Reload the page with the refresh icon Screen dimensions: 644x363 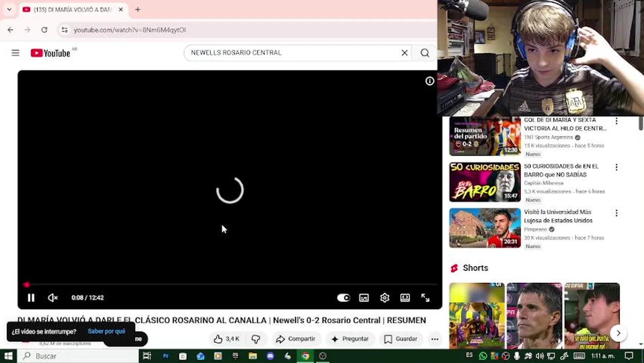coord(44,30)
